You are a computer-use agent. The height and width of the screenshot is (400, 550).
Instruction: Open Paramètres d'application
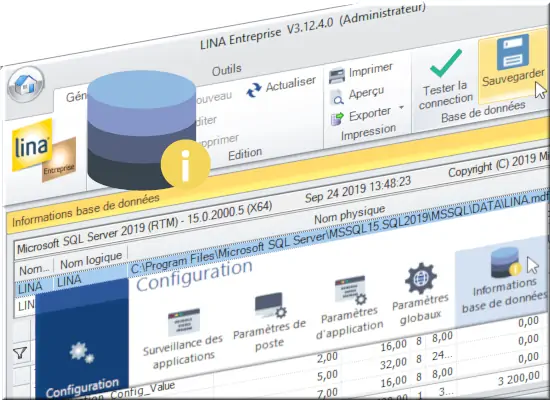tap(349, 308)
